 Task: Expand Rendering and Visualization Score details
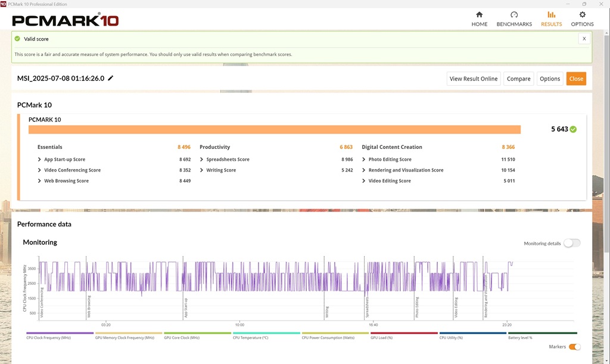pos(364,170)
